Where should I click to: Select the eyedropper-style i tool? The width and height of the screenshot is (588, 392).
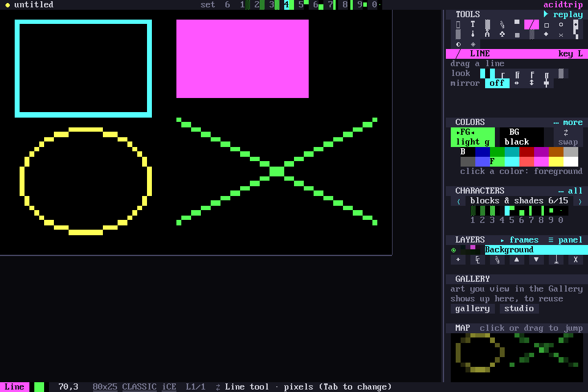(x=472, y=34)
